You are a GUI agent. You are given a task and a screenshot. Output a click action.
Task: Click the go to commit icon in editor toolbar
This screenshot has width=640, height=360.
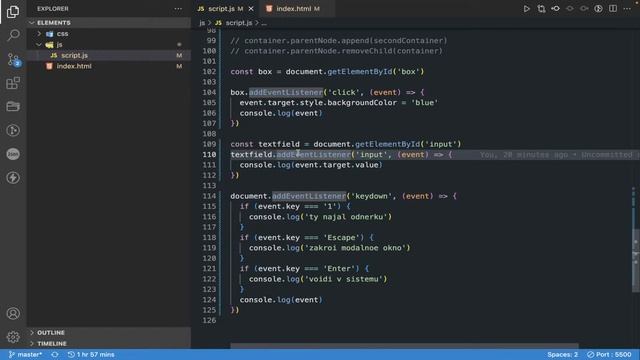556,9
